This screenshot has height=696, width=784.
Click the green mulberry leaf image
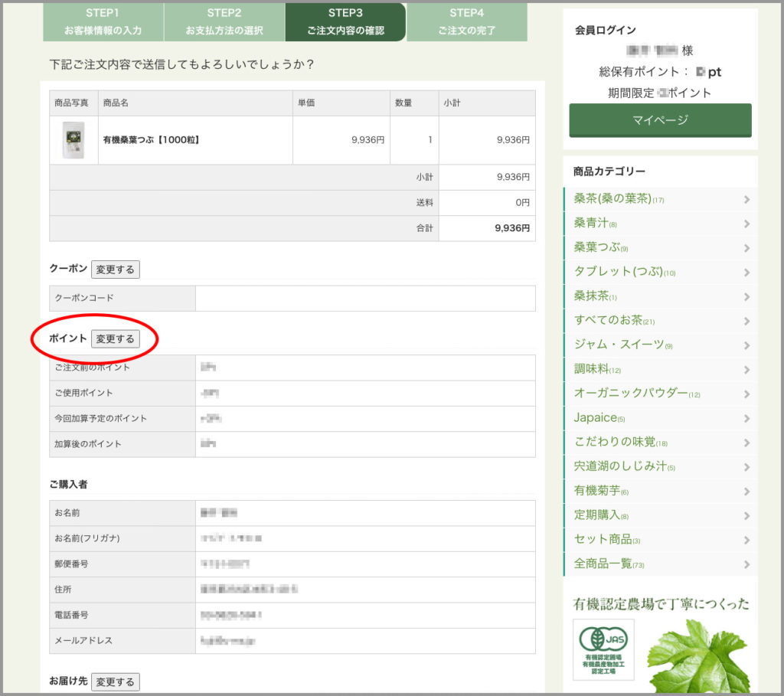tap(697, 655)
